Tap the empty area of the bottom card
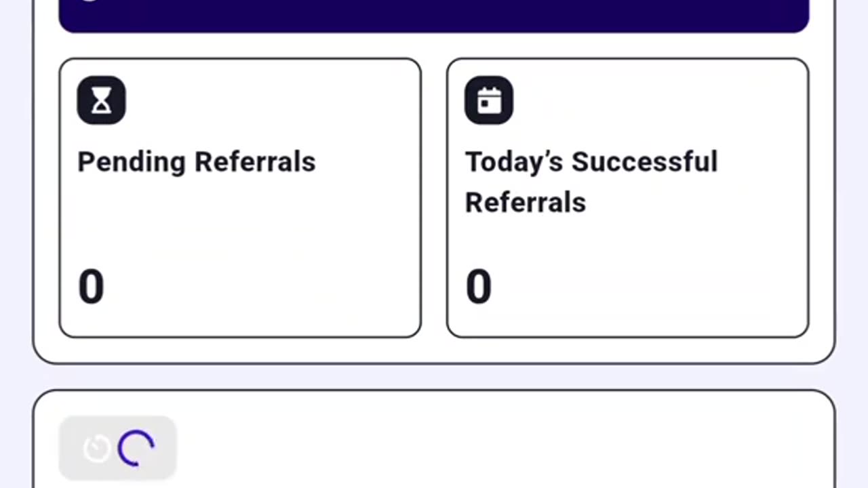The image size is (868, 488). point(502,447)
